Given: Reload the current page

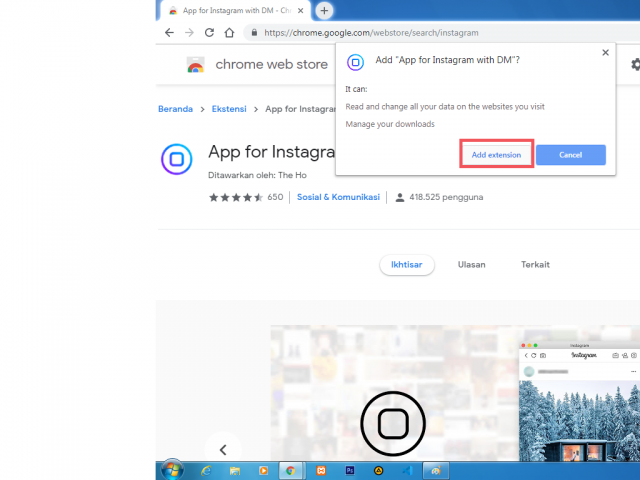Looking at the screenshot, I should point(209,33).
